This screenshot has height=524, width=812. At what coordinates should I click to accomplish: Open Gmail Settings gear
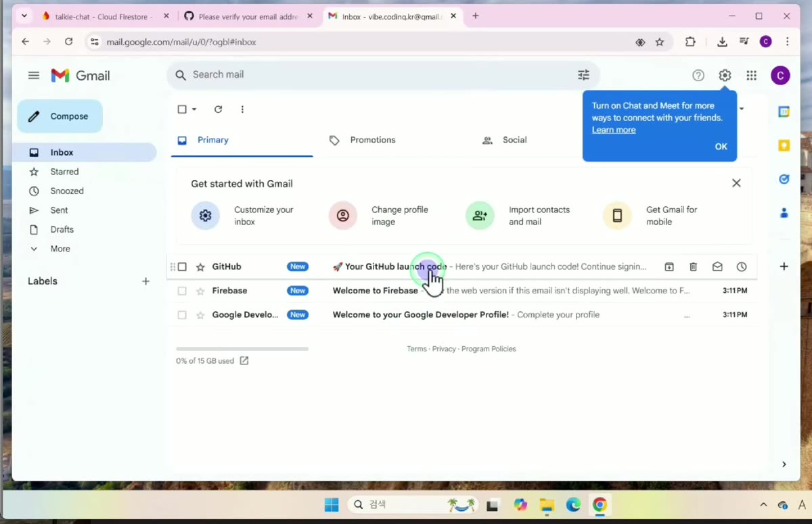click(725, 76)
